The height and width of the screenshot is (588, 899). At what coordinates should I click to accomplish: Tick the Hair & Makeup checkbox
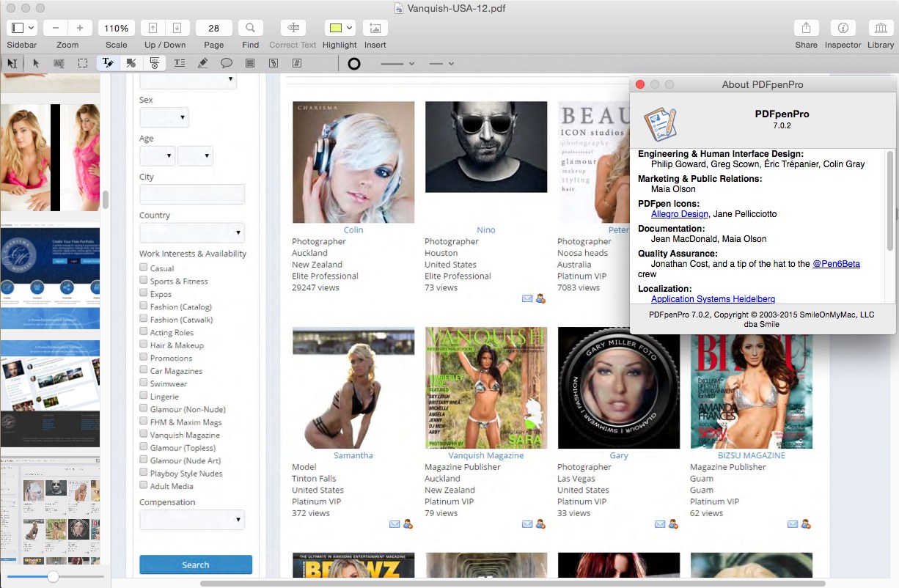[144, 345]
